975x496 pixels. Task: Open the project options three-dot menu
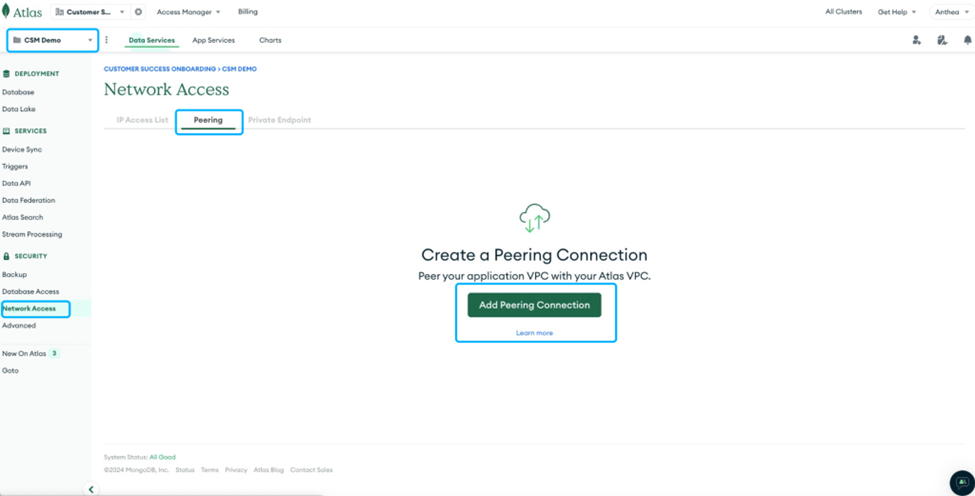click(x=106, y=40)
